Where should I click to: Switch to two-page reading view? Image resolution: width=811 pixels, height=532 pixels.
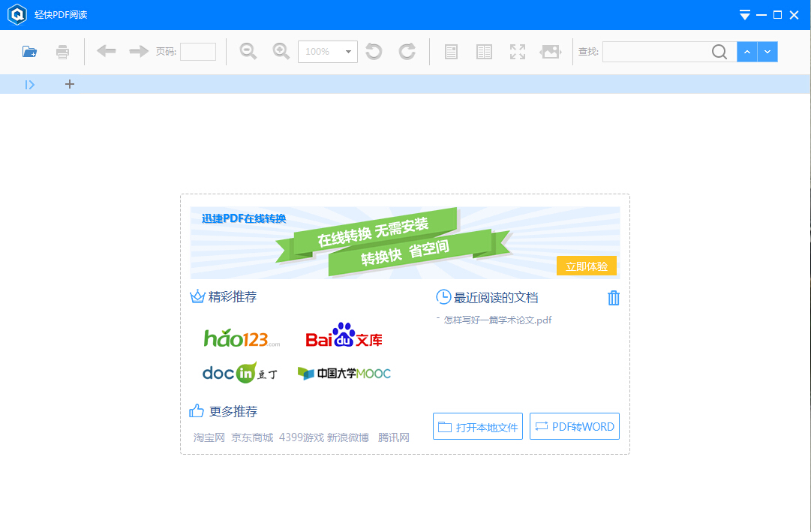tap(483, 51)
